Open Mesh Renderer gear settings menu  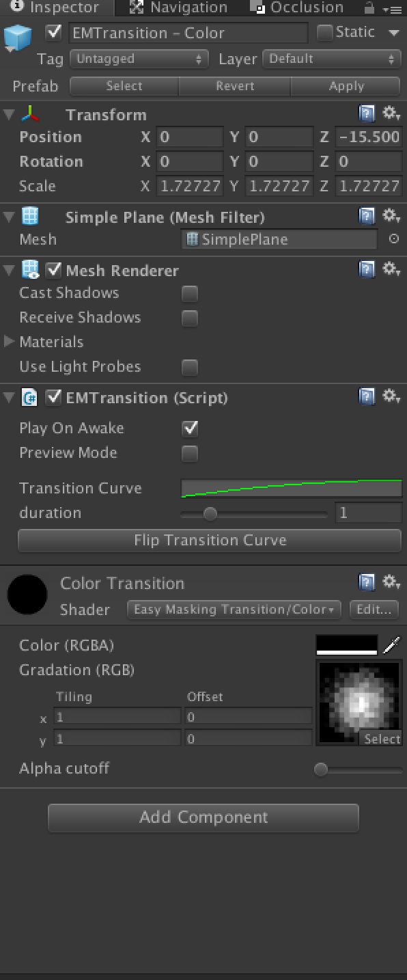point(391,269)
